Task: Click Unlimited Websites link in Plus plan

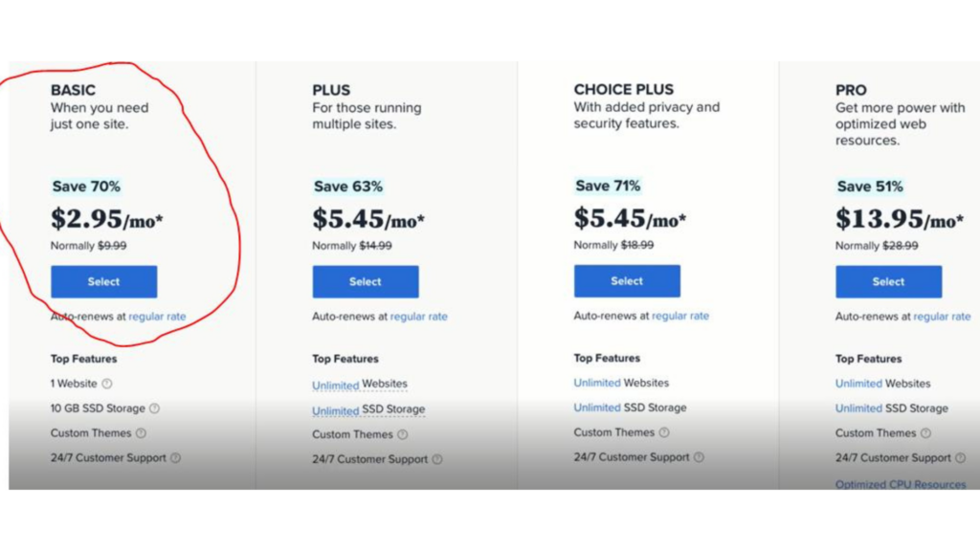Action: [x=360, y=385]
